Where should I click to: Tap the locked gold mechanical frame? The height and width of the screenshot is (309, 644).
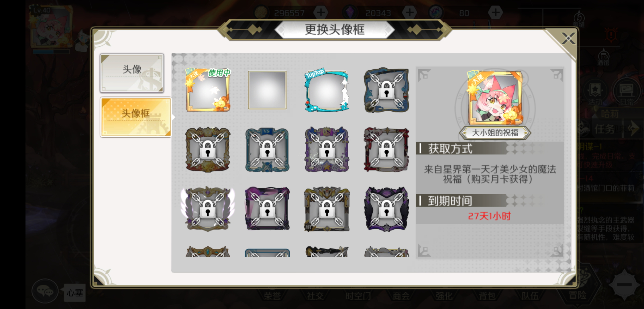coord(327,209)
